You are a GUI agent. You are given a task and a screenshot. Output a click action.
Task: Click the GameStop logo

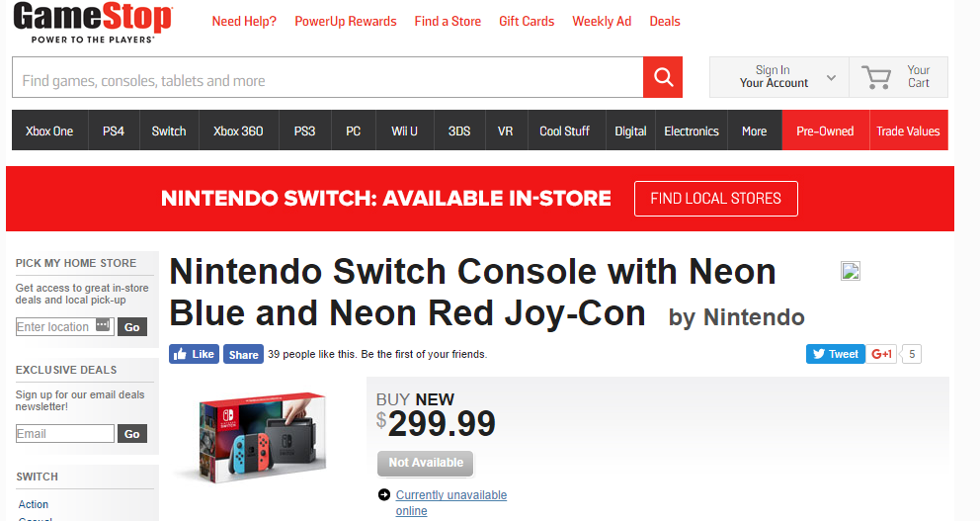click(x=93, y=23)
